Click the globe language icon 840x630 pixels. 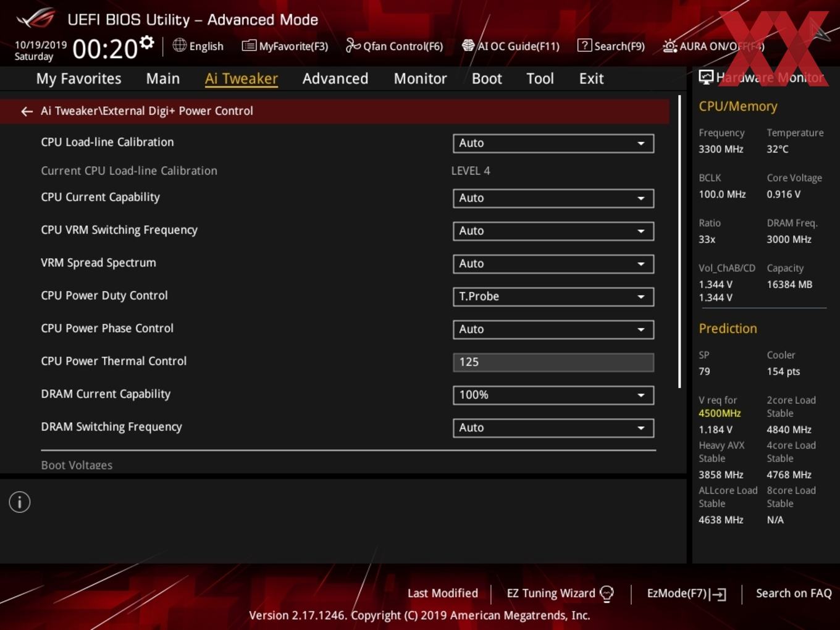point(179,45)
